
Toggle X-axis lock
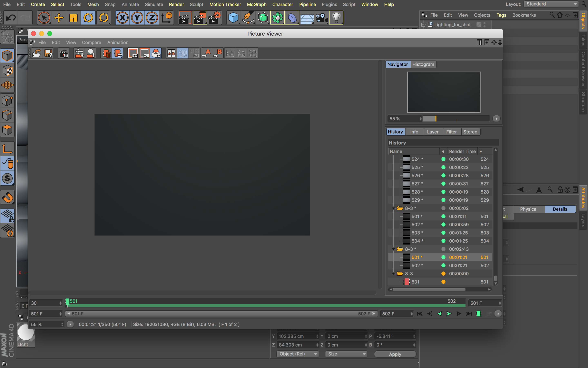click(x=122, y=18)
